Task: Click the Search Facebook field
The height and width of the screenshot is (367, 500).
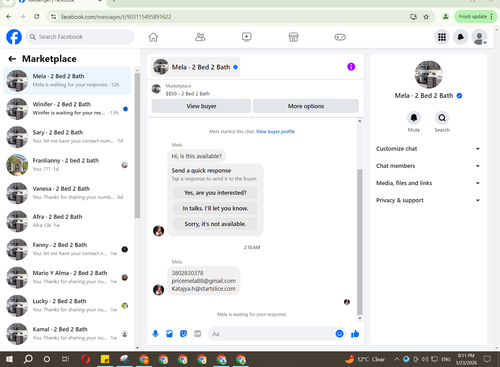Action: pos(80,37)
